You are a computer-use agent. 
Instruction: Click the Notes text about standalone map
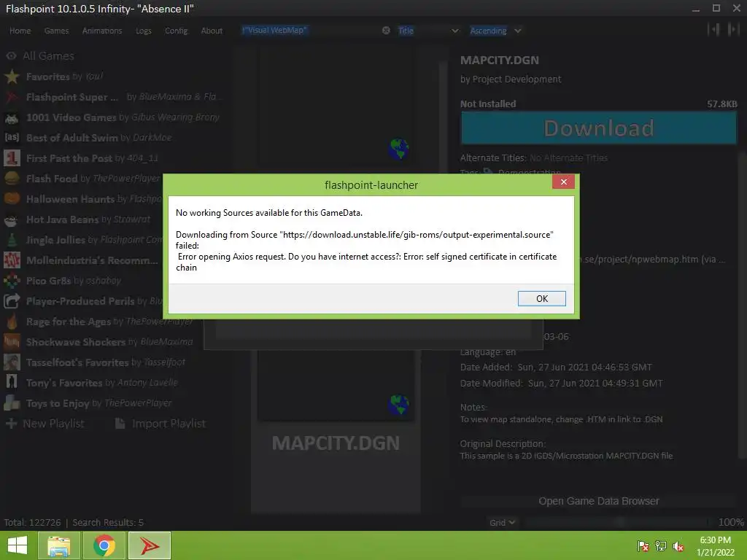[561, 419]
